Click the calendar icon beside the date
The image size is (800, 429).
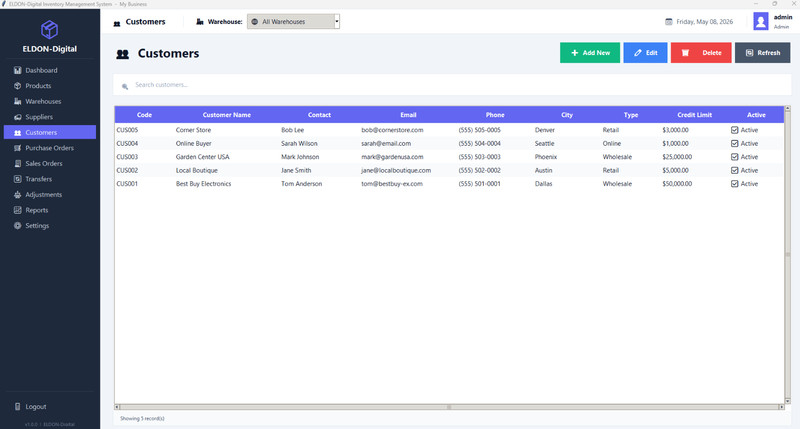668,21
